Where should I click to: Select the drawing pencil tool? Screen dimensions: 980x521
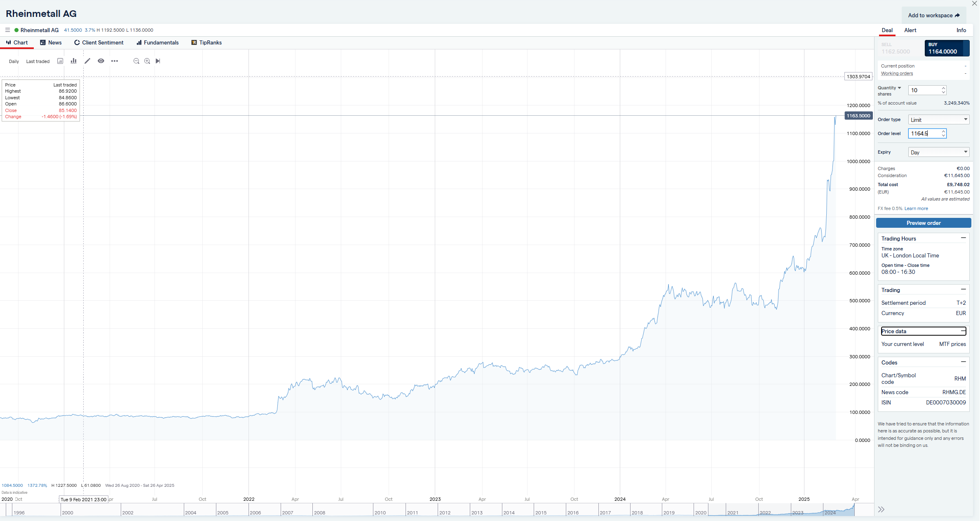tap(87, 61)
